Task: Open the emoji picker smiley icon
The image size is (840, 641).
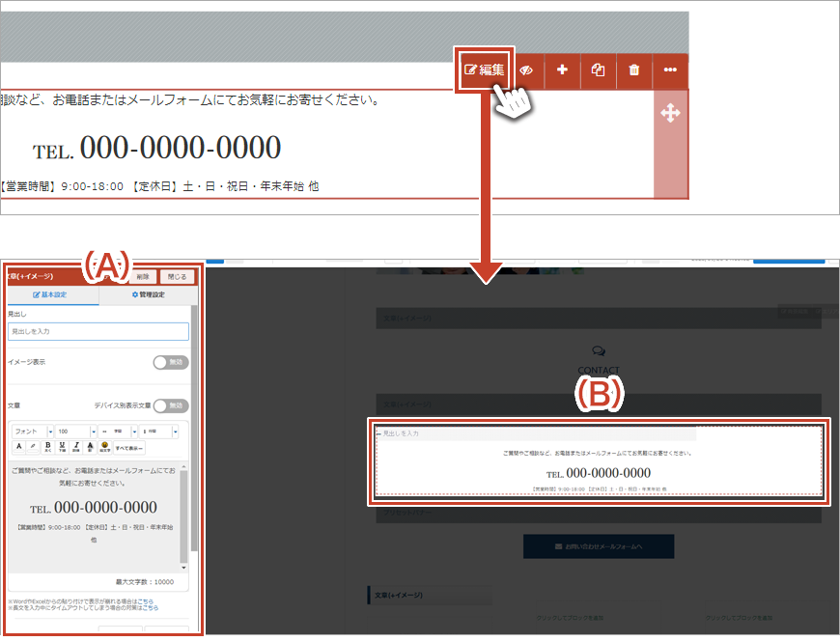Action: click(x=104, y=447)
